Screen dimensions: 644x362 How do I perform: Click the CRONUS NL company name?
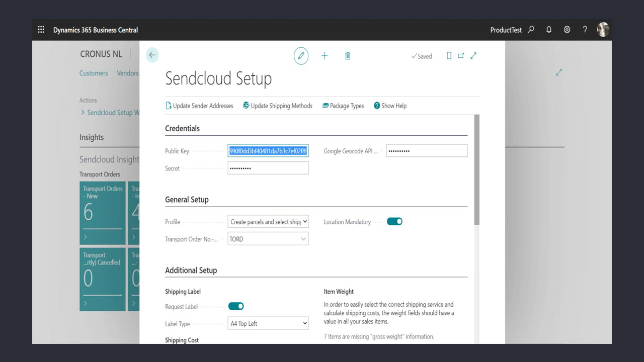pos(101,54)
